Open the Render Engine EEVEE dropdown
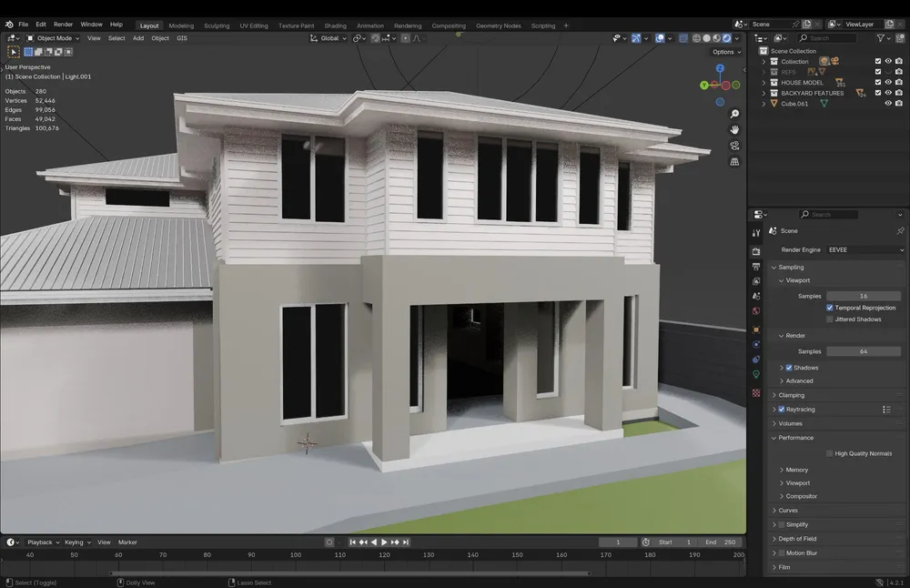910x588 pixels. point(864,249)
